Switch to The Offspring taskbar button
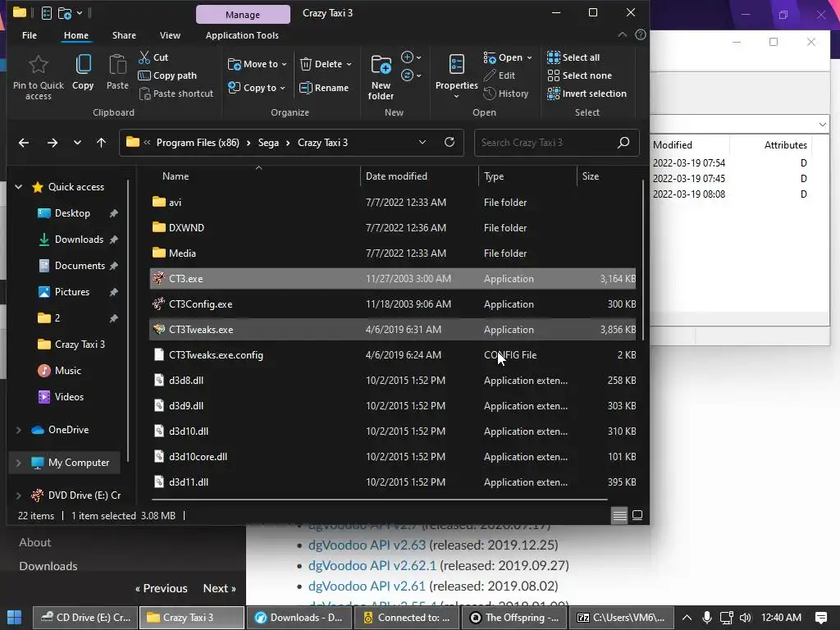 (514, 618)
